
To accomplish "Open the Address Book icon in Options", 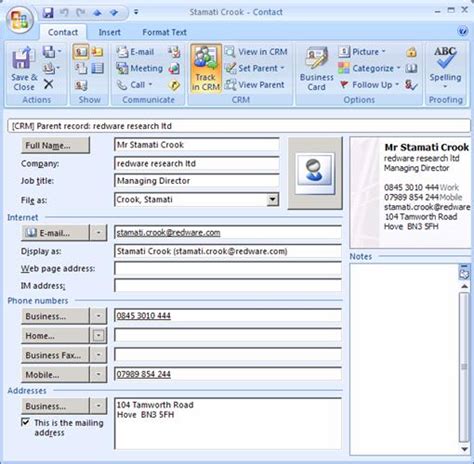I will (411, 69).
